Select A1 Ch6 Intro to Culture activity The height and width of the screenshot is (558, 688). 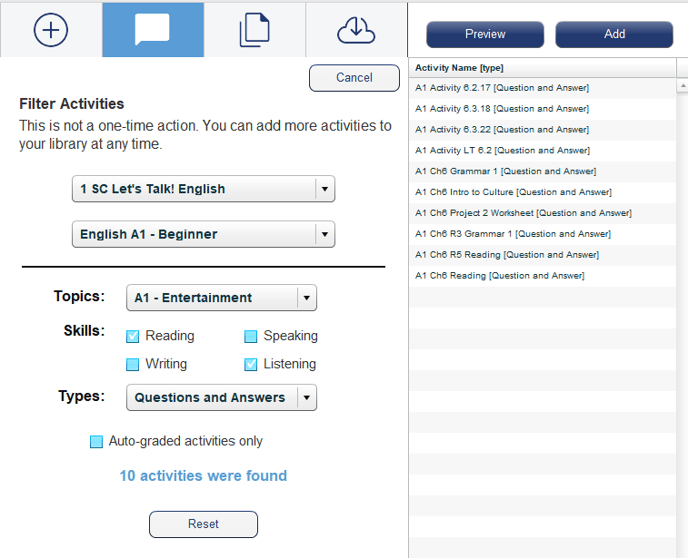pos(542,192)
